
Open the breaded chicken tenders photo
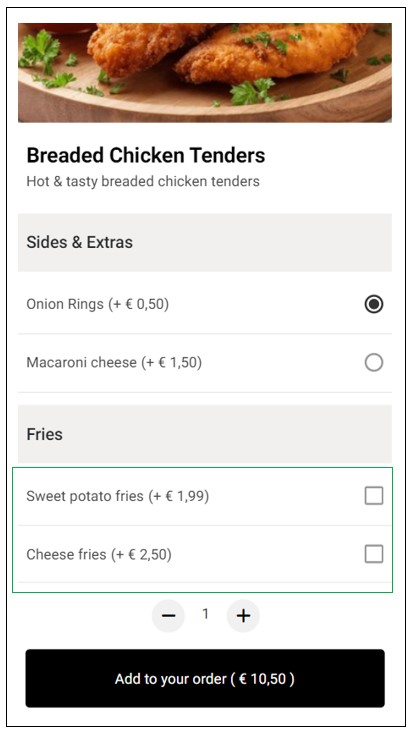(205, 73)
